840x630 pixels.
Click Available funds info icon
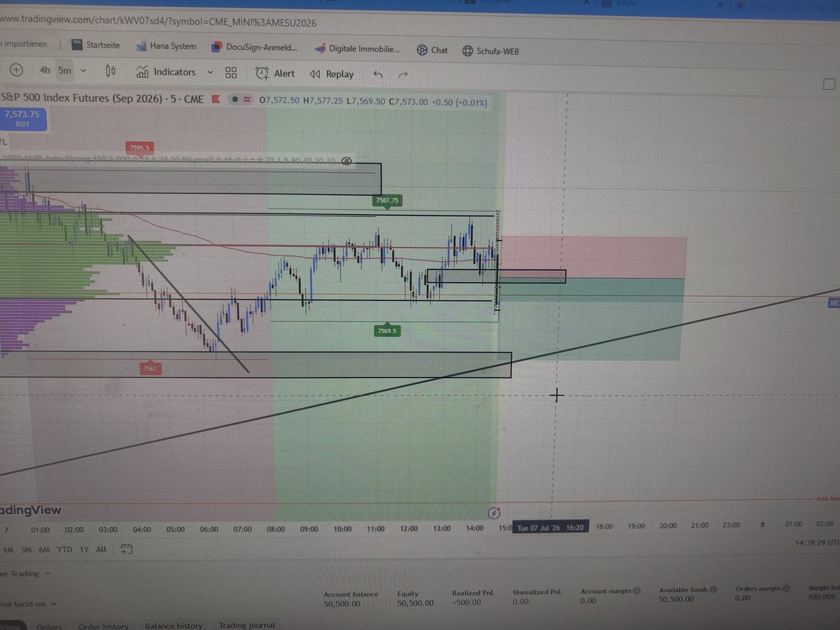[x=713, y=590]
